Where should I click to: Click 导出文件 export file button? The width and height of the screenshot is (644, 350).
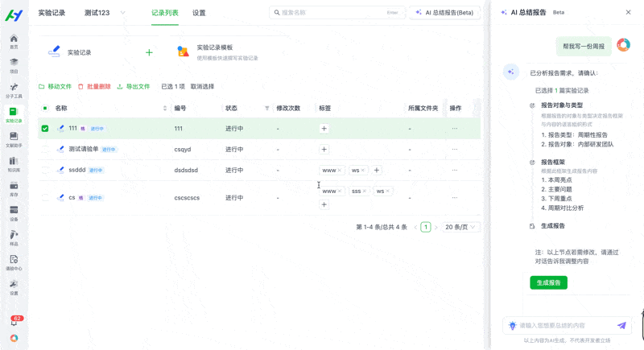(x=134, y=87)
